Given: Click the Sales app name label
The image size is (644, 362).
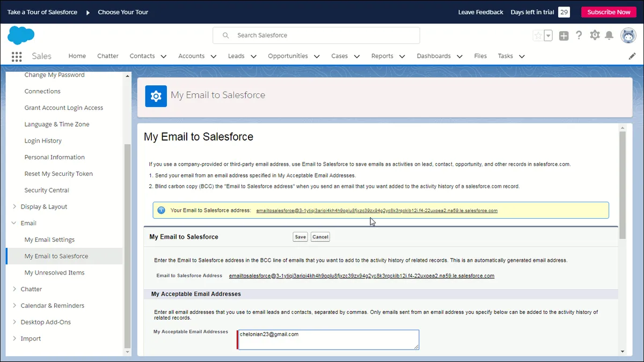Looking at the screenshot, I should (42, 56).
